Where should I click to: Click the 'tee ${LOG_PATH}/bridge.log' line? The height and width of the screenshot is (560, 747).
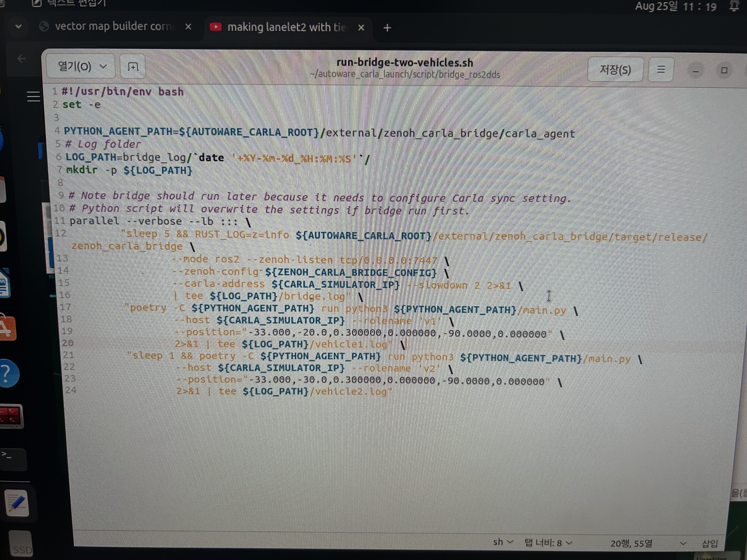[x=268, y=296]
